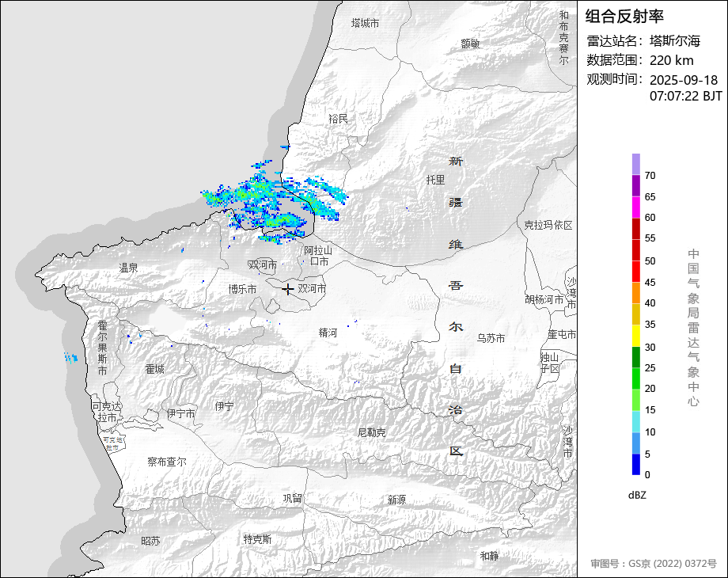Click the 新源 map label

pos(396,500)
